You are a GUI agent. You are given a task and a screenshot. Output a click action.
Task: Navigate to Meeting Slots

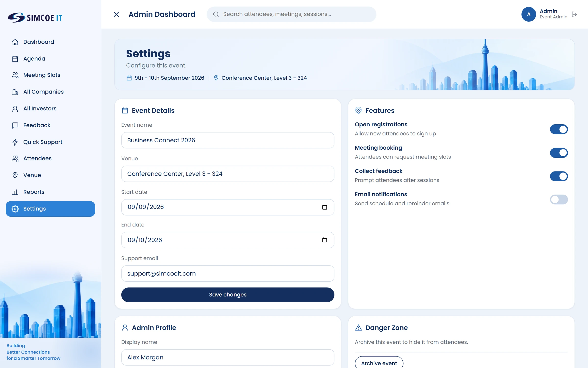pos(50,75)
